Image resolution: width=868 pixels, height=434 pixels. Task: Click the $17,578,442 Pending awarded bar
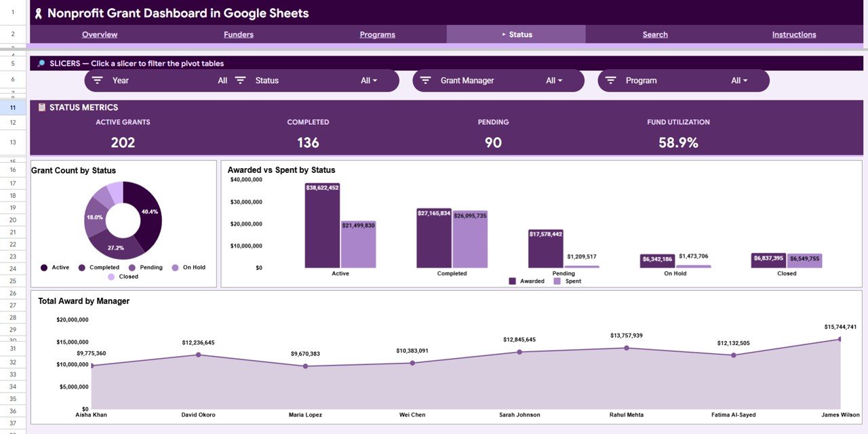pyautogui.click(x=545, y=248)
